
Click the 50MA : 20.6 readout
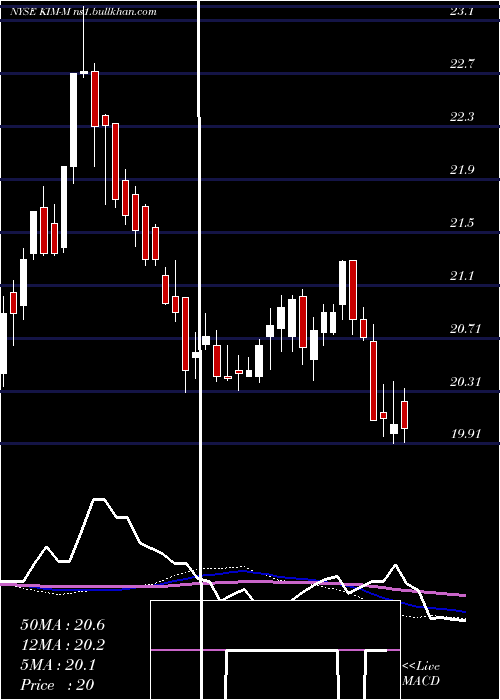(x=62, y=625)
